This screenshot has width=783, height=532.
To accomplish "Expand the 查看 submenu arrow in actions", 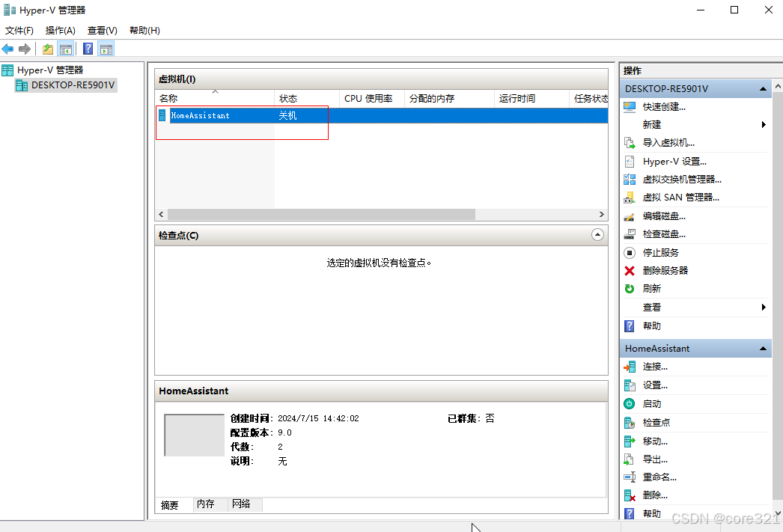I will click(x=764, y=308).
